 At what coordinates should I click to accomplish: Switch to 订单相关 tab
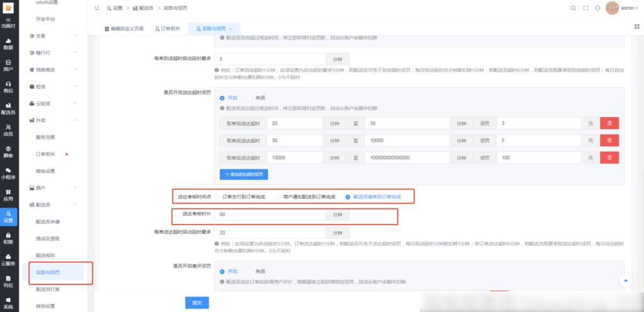tap(167, 29)
